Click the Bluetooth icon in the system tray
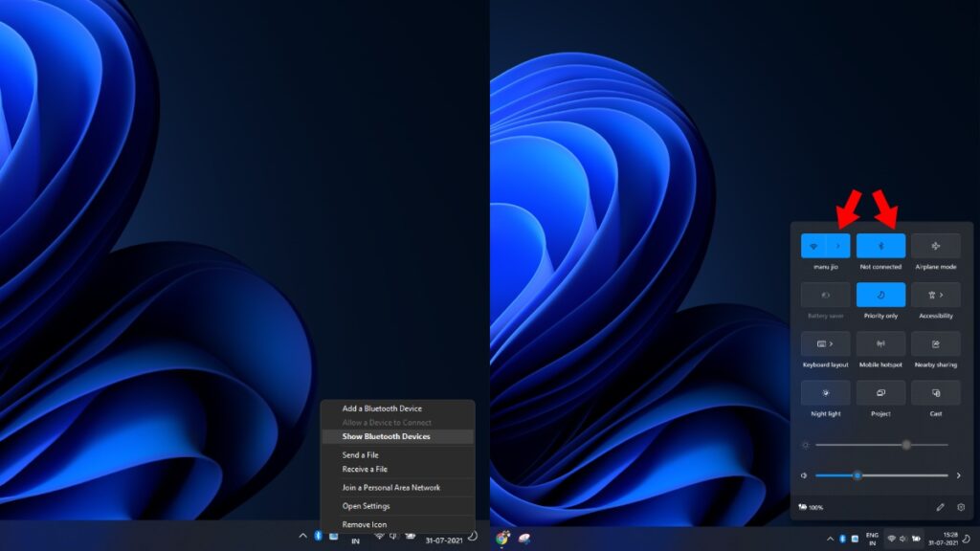Screen dimensions: 980x551 point(319,537)
